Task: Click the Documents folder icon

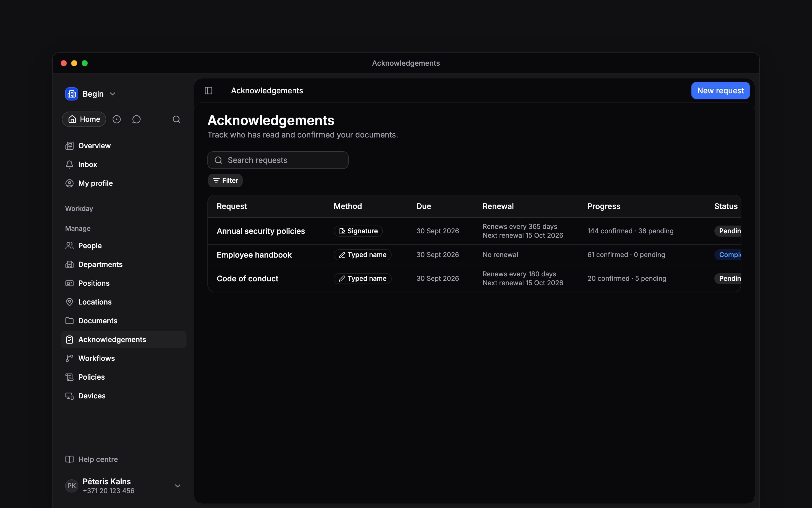Action: [x=70, y=321]
